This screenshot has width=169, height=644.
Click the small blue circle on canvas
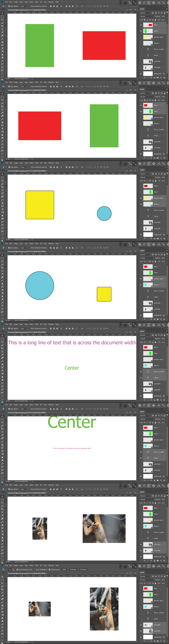tap(104, 214)
